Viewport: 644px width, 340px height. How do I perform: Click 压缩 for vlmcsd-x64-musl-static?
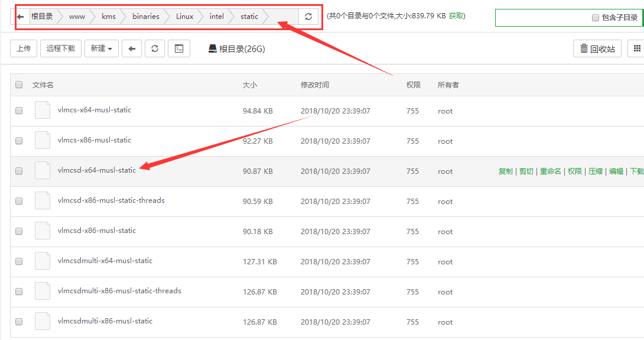[596, 171]
